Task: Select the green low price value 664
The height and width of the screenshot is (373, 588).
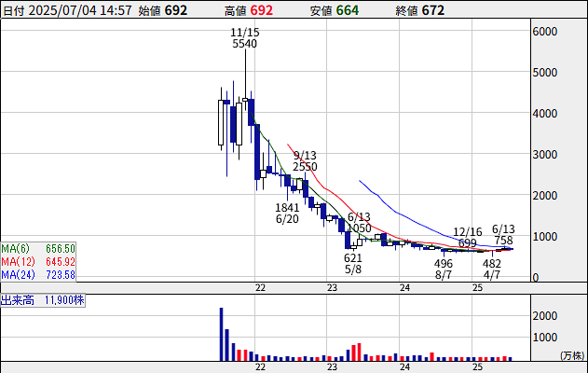Action: 348,10
